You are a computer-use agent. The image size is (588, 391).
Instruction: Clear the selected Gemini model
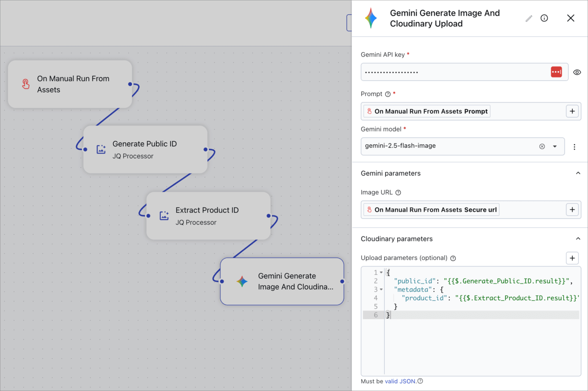(542, 146)
